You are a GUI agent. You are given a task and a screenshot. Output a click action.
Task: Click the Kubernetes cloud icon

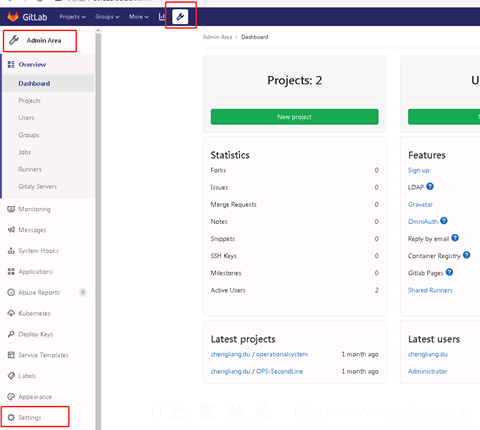11,313
